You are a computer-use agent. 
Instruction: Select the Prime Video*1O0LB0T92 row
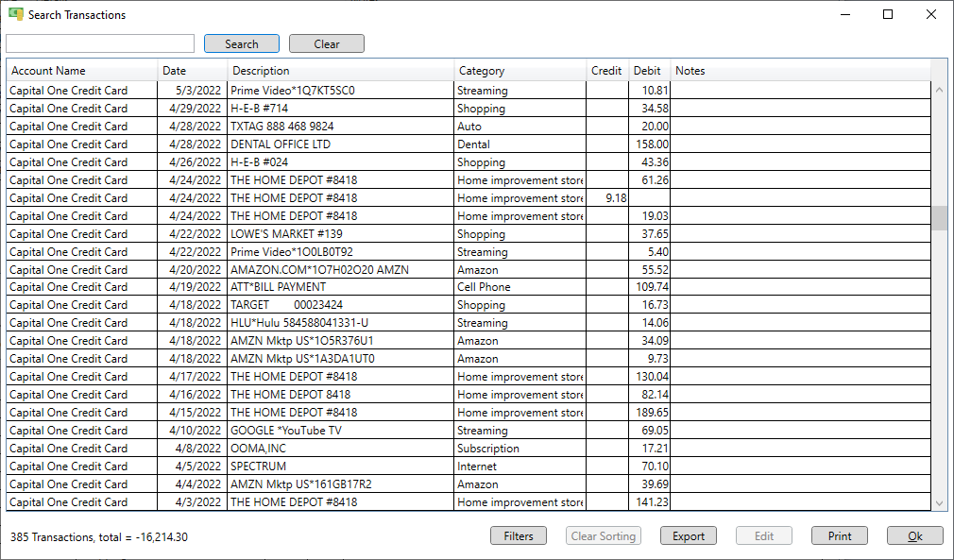pos(468,252)
